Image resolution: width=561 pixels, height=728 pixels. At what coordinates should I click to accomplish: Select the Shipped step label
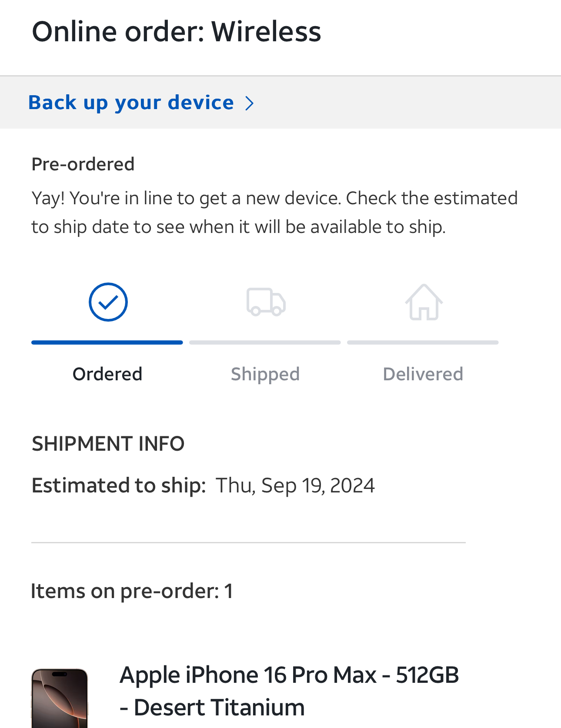(x=265, y=374)
